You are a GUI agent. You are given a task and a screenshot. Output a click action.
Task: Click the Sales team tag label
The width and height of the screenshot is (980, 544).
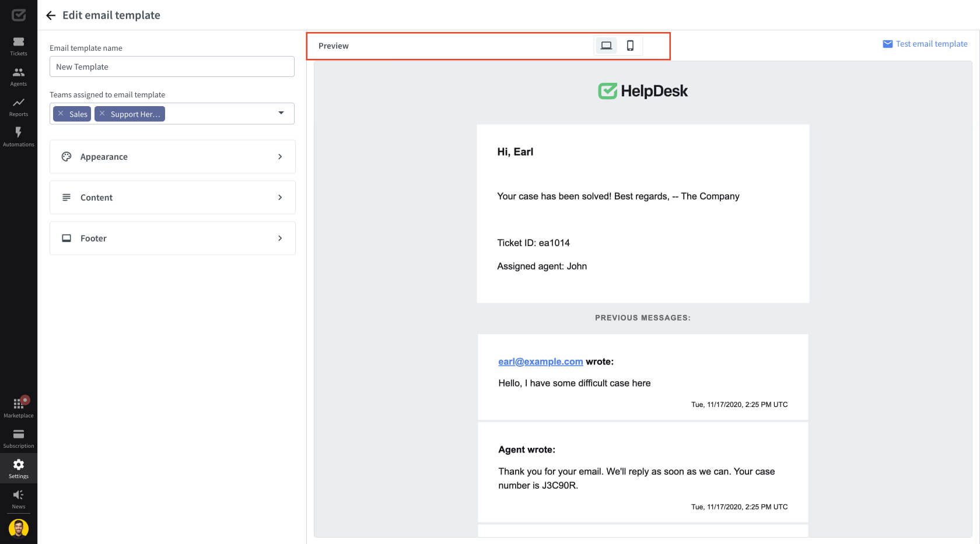point(78,114)
